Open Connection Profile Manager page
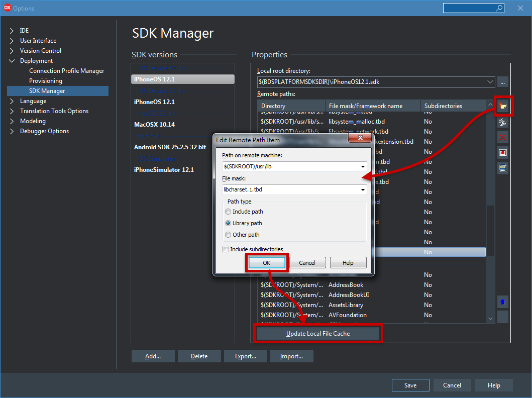Viewport: 532px width, 398px height. click(66, 71)
